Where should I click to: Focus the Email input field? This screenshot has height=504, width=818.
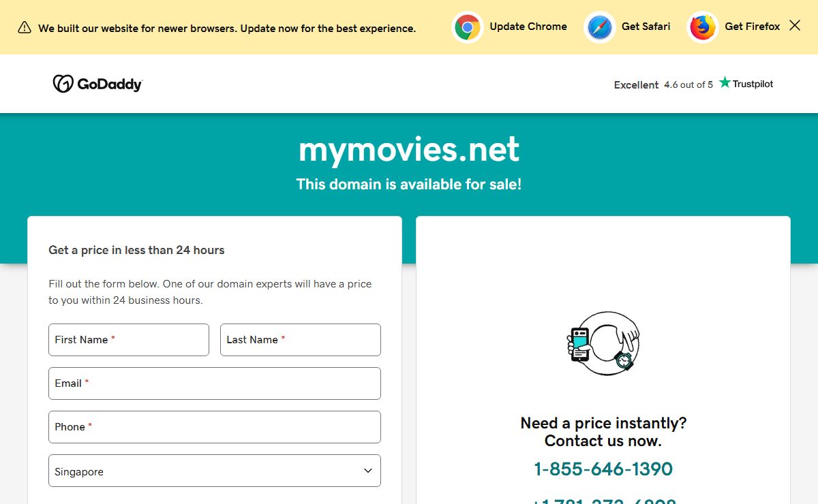[x=215, y=383]
